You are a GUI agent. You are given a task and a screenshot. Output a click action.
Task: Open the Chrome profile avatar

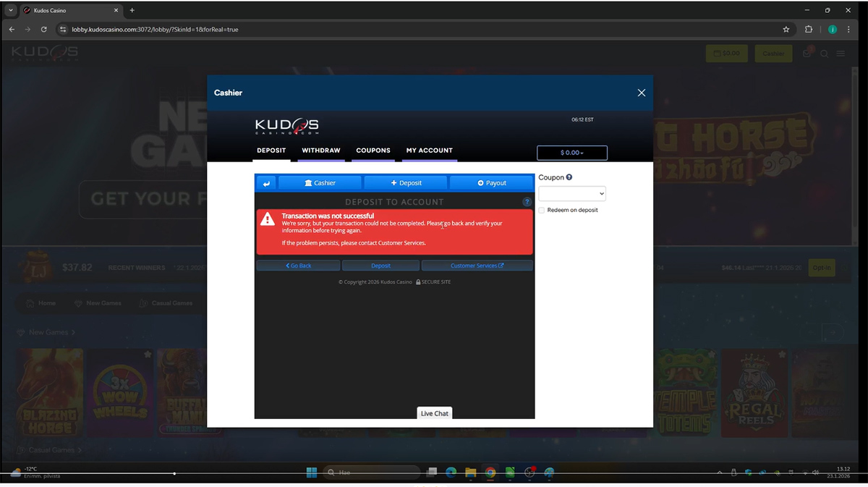point(833,30)
